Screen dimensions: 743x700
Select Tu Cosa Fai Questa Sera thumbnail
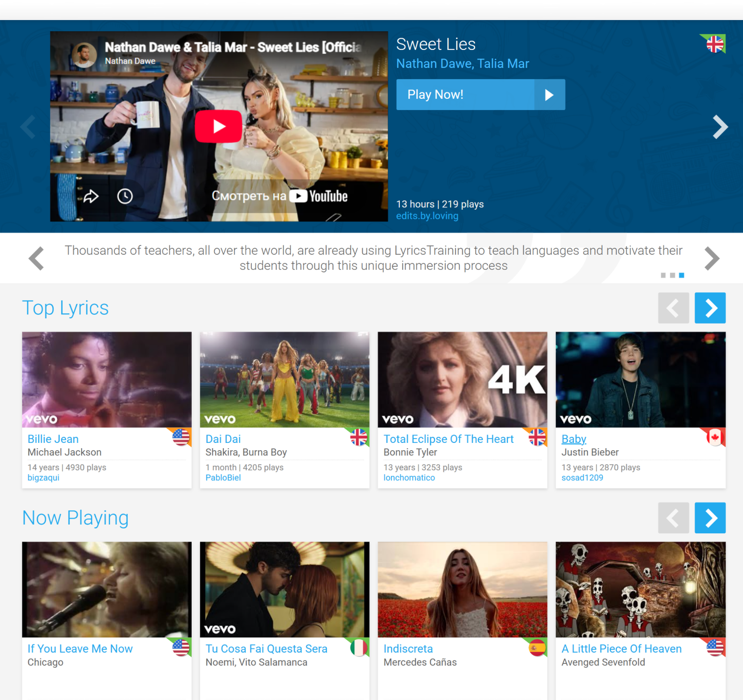pos(284,590)
